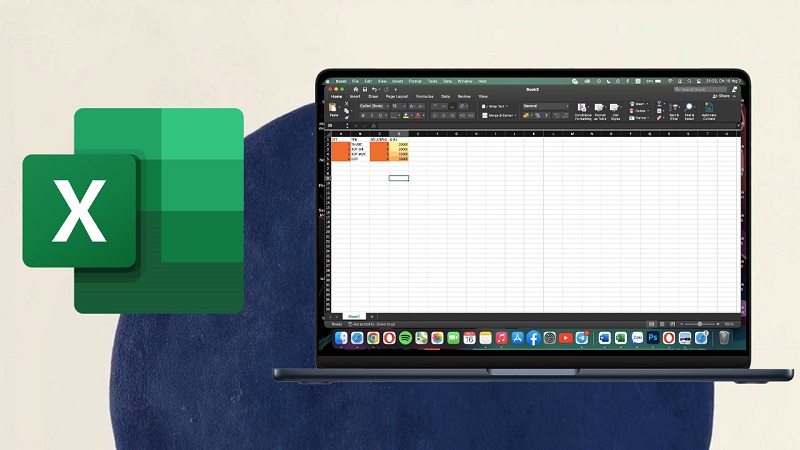Open Automate Content in the ribbon
Screen dimensions: 800x450
(x=709, y=111)
